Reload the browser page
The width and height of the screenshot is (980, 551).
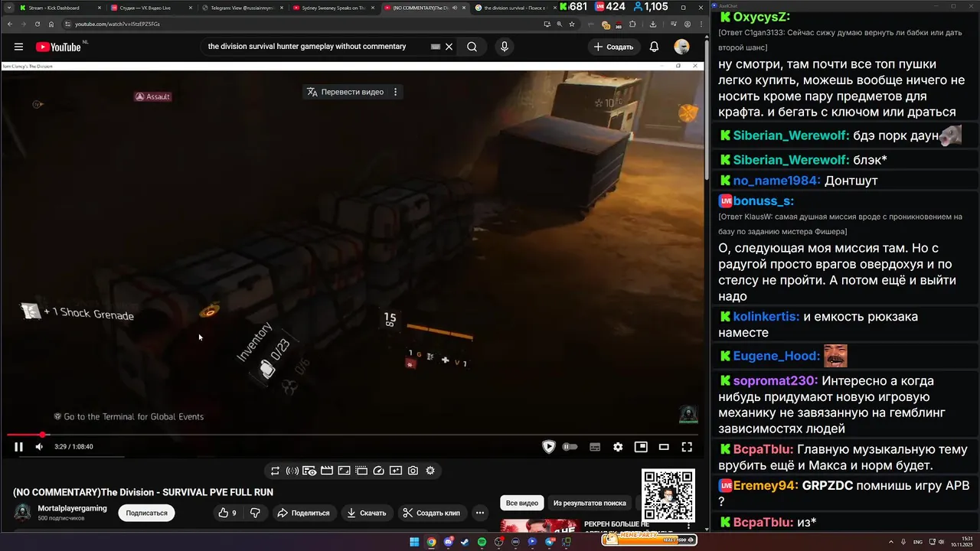(x=37, y=24)
